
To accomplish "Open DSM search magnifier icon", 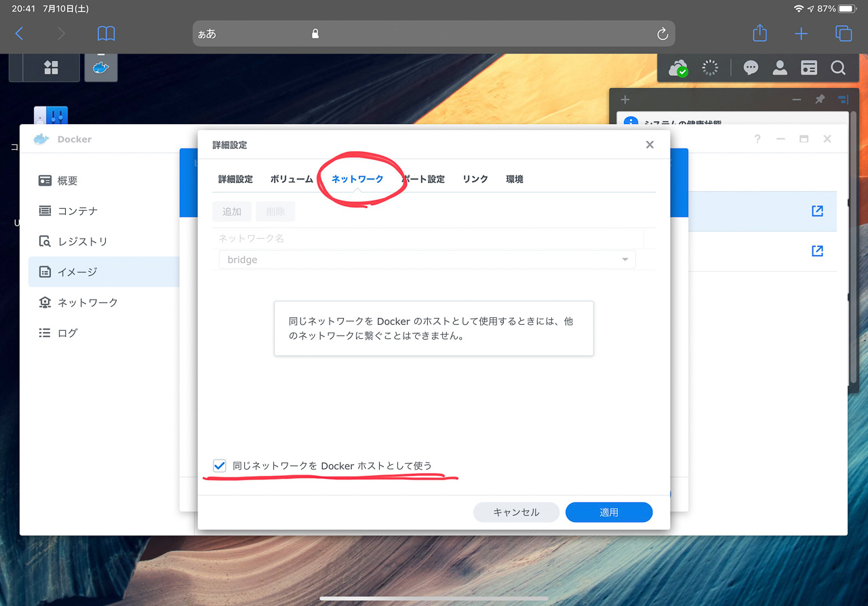I will [838, 68].
